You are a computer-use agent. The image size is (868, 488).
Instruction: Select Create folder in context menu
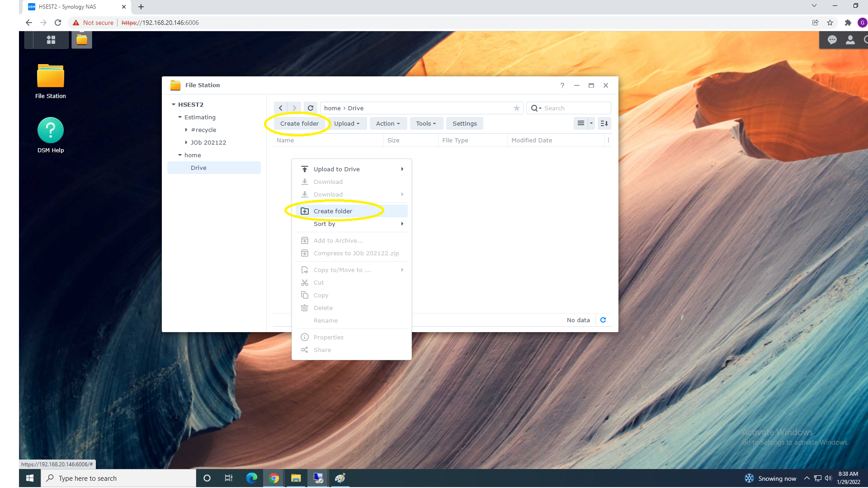point(333,211)
